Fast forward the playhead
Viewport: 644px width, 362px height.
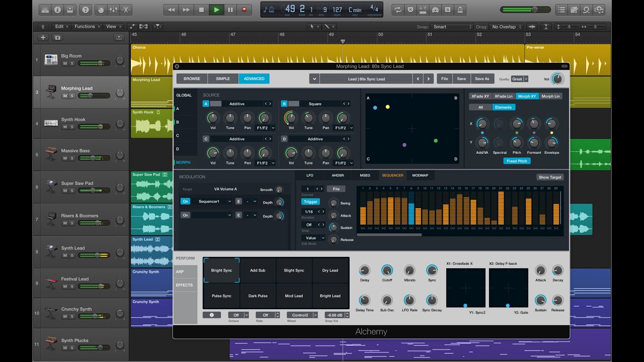click(187, 10)
